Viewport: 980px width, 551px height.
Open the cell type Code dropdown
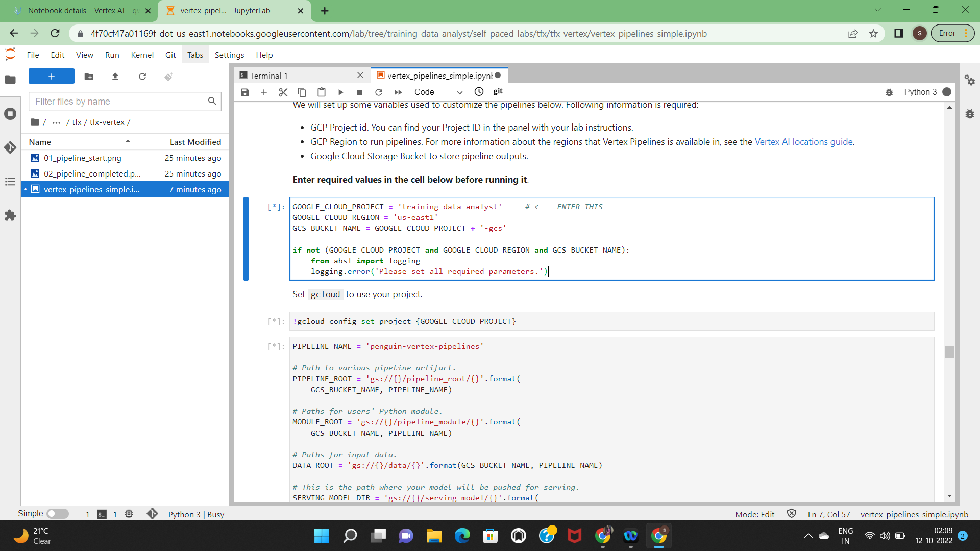[438, 92]
